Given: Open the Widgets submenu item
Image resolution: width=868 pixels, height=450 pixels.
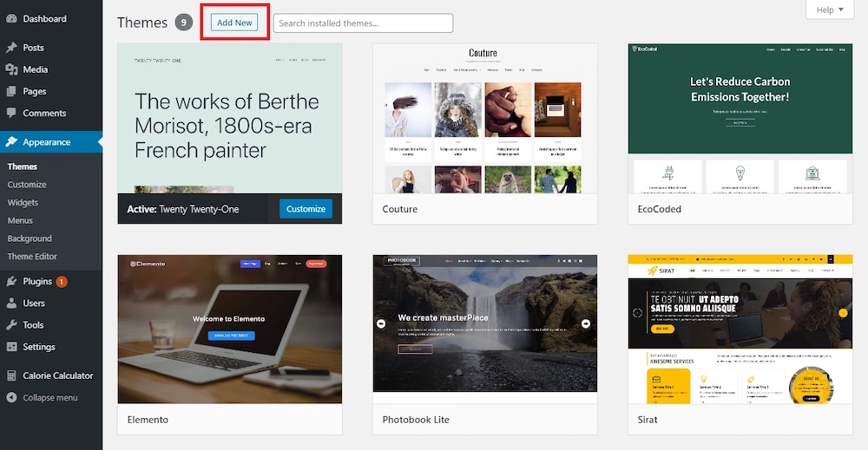Looking at the screenshot, I should (x=23, y=202).
